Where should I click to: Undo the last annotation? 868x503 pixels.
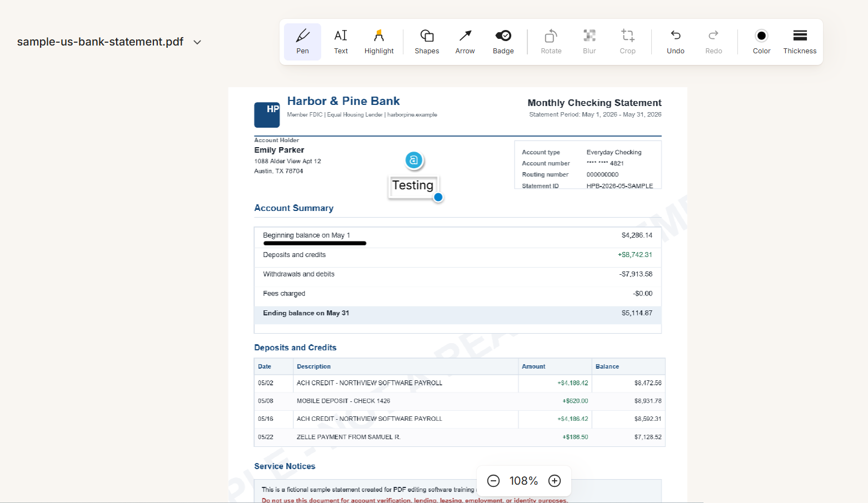tap(676, 42)
